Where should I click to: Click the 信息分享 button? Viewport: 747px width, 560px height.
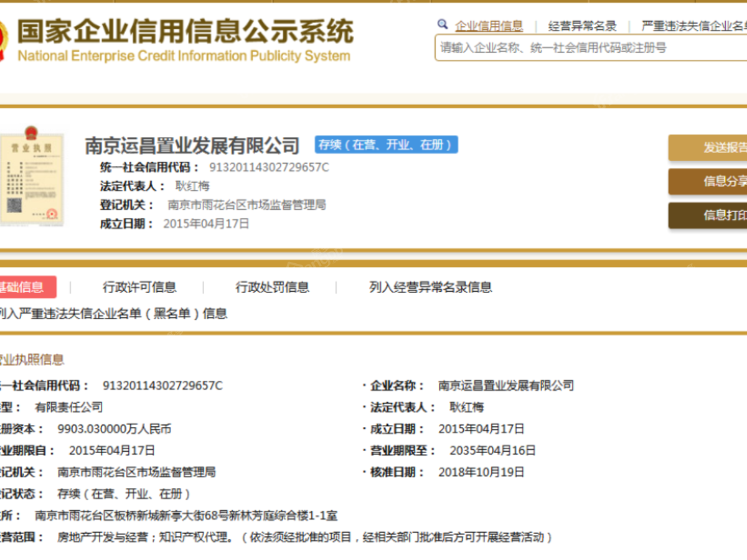click(708, 181)
